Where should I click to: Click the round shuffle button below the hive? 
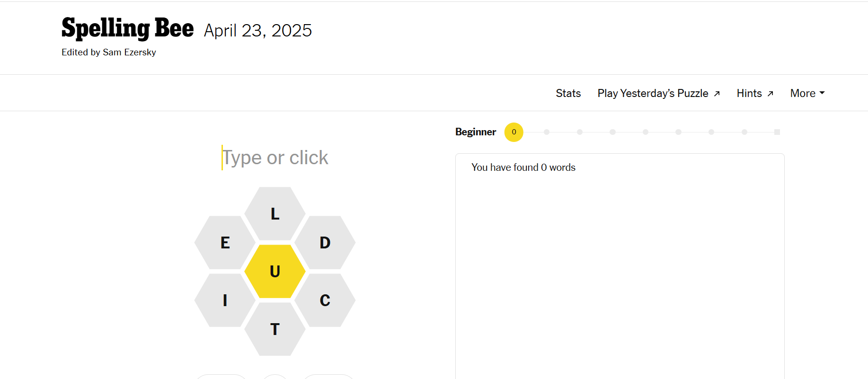pyautogui.click(x=275, y=378)
